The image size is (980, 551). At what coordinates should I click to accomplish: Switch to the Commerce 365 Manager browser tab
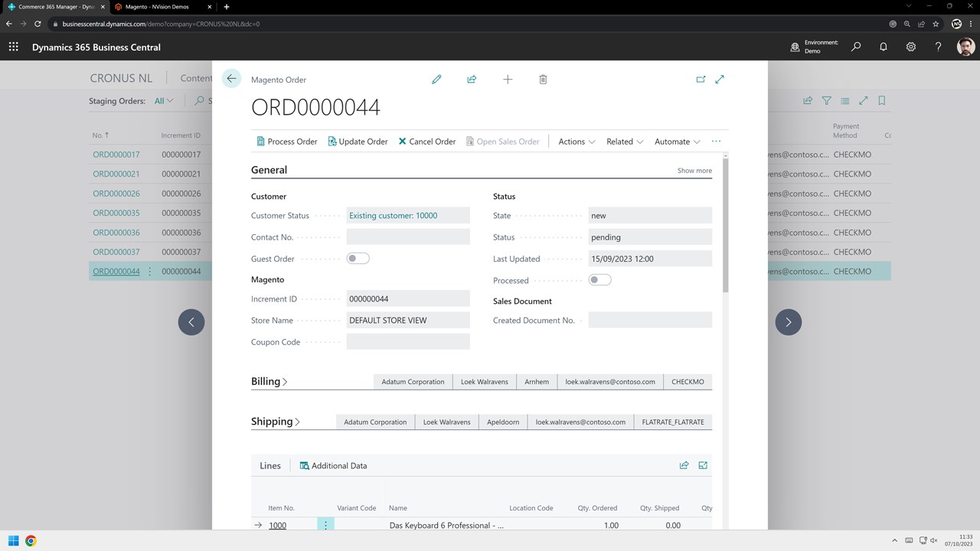pos(54,7)
